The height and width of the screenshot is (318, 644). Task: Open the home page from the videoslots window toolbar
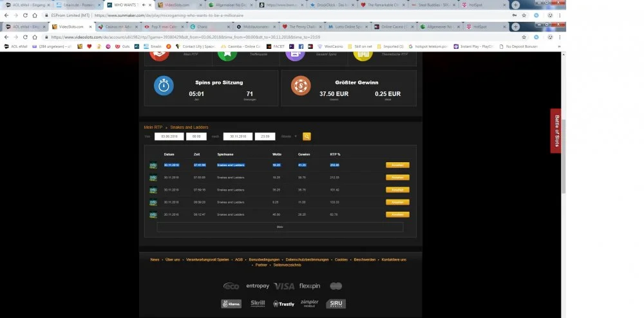(x=35, y=37)
